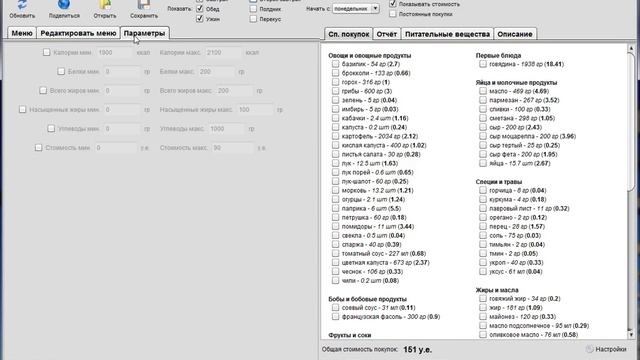
Task: Check the французская фасоль shopping item
Action: [336, 317]
